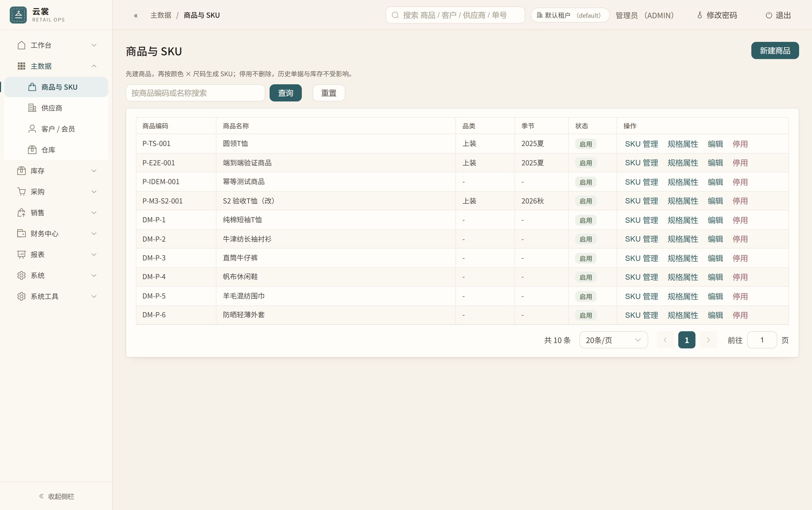Image resolution: width=812 pixels, height=510 pixels.
Task: Click the next page arrow in pagination
Action: pos(708,340)
